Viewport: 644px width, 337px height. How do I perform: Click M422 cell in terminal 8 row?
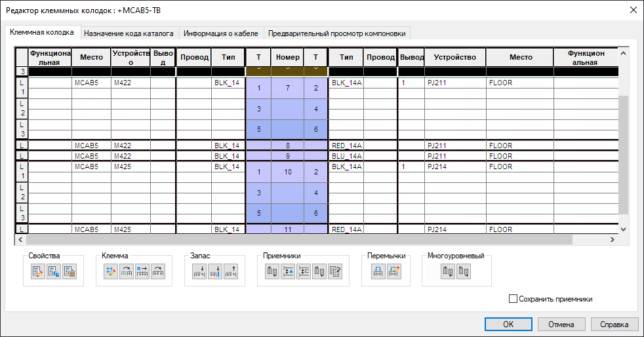tap(131, 146)
